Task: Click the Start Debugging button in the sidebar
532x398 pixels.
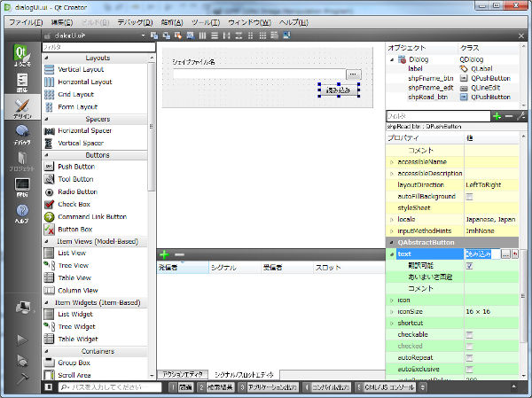Action: click(x=22, y=360)
